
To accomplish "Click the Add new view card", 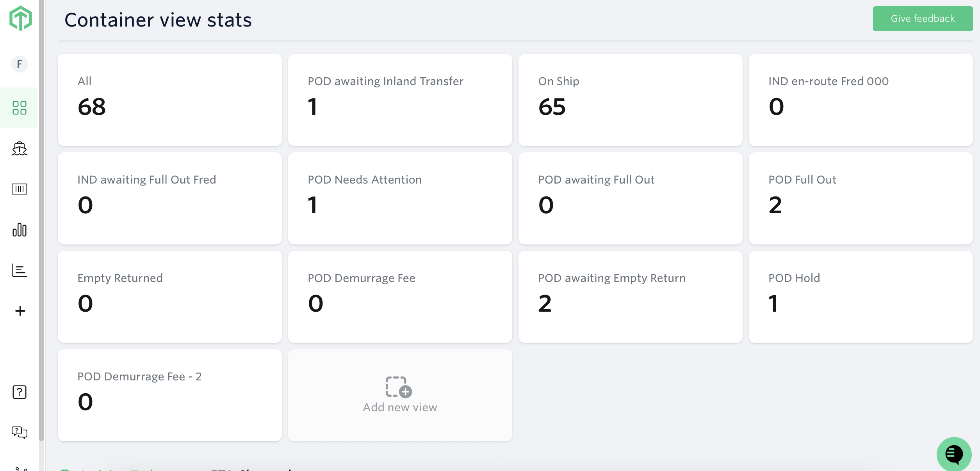I will point(400,395).
